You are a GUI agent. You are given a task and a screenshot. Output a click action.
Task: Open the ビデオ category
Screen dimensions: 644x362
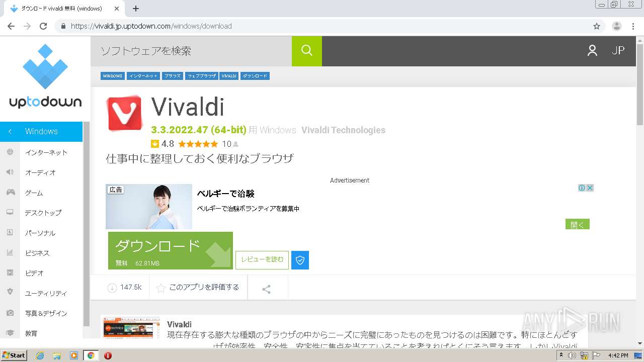pos(34,273)
